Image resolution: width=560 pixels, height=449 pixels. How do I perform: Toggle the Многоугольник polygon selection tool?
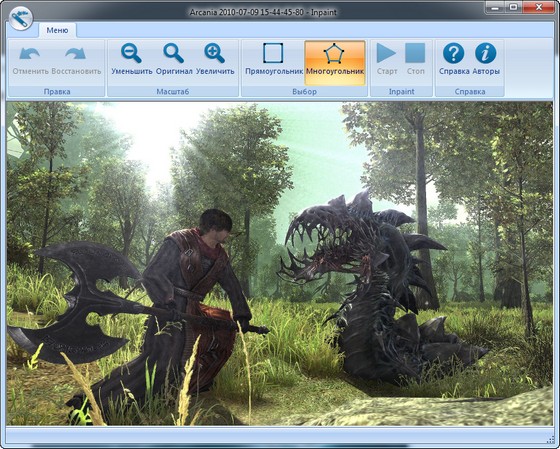(x=335, y=63)
